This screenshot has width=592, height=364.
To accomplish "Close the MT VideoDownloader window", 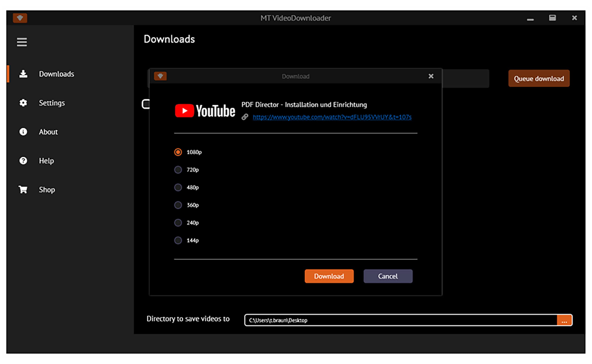I will click(574, 18).
